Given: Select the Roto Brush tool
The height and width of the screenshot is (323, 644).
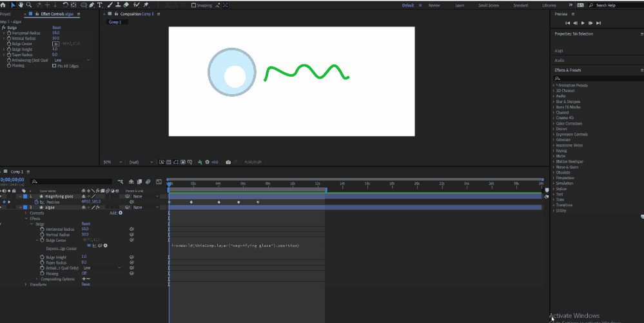Looking at the screenshot, I should (137, 5).
